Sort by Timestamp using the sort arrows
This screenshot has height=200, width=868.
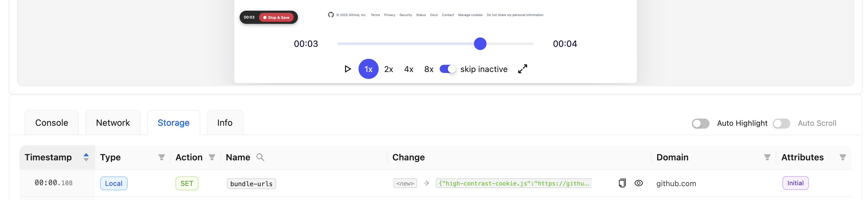[86, 157]
